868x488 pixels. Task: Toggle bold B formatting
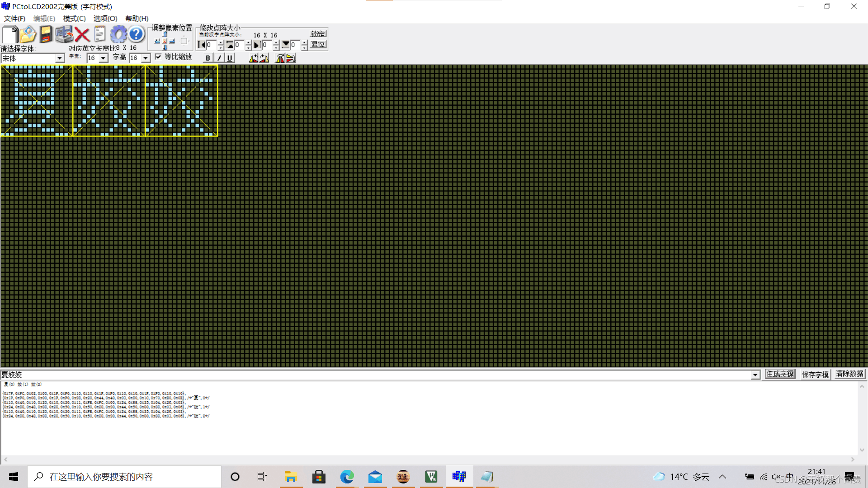pos(208,58)
